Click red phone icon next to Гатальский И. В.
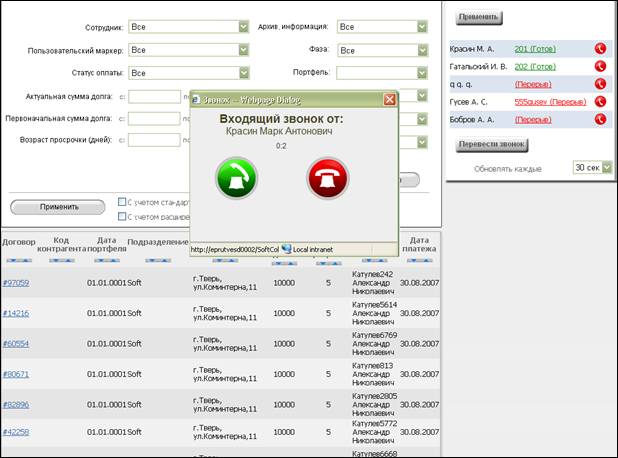 point(600,66)
